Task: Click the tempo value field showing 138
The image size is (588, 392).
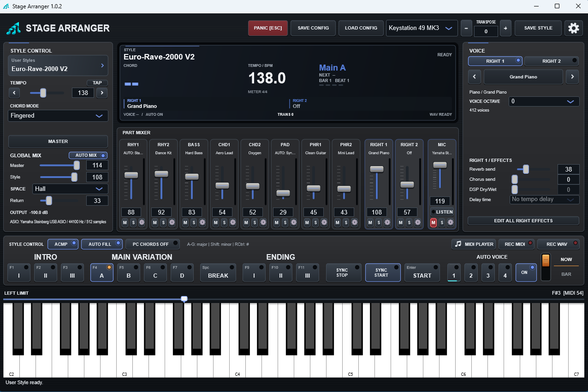Action: pos(83,93)
